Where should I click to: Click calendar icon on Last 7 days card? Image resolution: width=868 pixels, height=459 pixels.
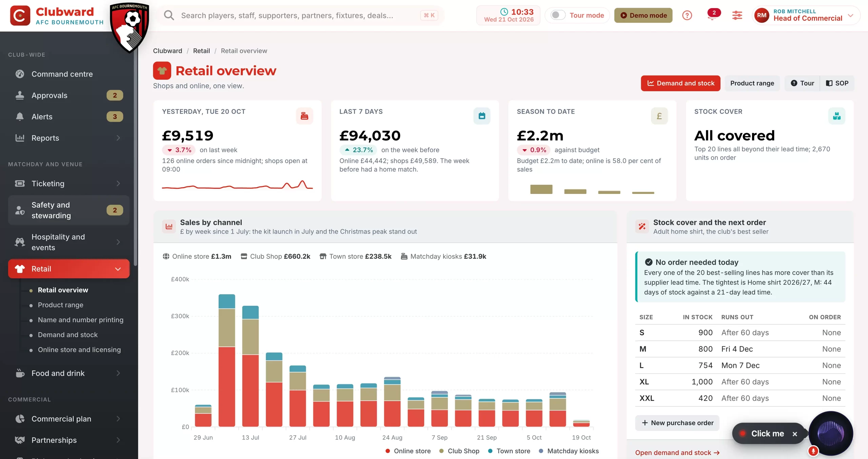coord(482,116)
